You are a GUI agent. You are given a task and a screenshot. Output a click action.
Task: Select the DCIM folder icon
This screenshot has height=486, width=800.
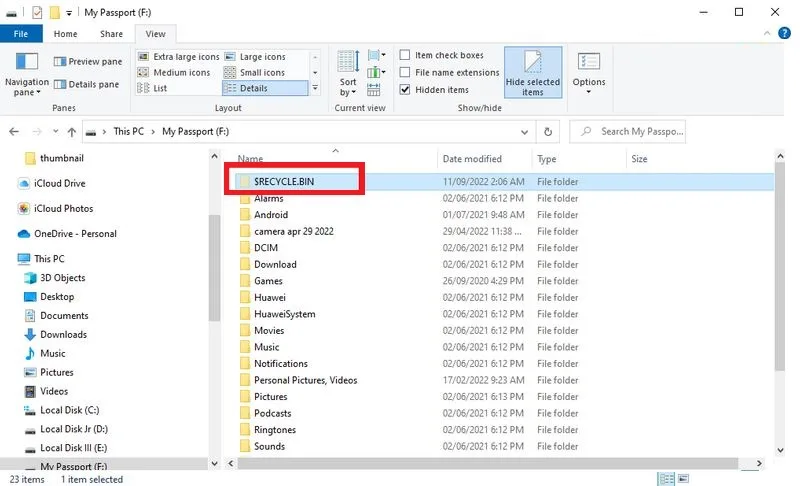tap(245, 248)
